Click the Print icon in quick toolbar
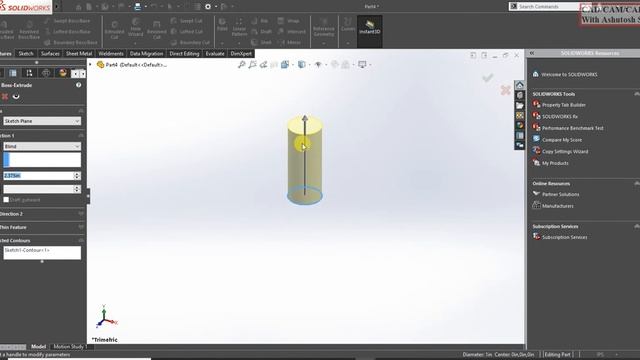 (138, 7)
